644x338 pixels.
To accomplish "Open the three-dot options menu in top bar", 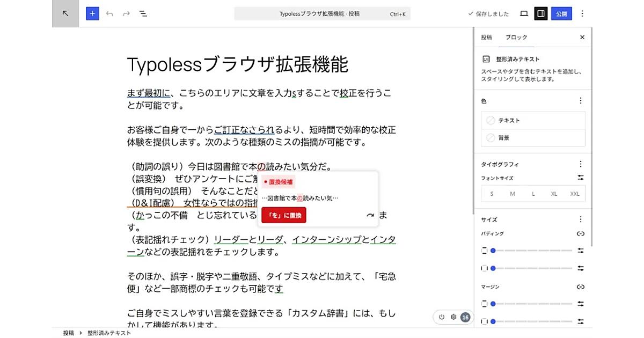I will 583,13.
